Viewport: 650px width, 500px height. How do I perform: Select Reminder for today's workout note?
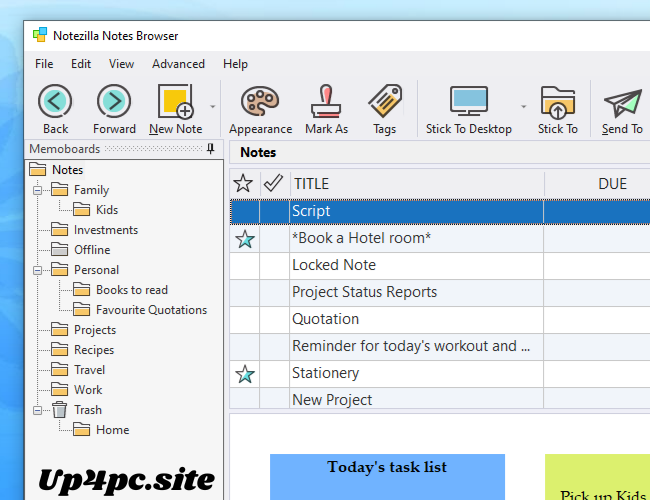411,346
